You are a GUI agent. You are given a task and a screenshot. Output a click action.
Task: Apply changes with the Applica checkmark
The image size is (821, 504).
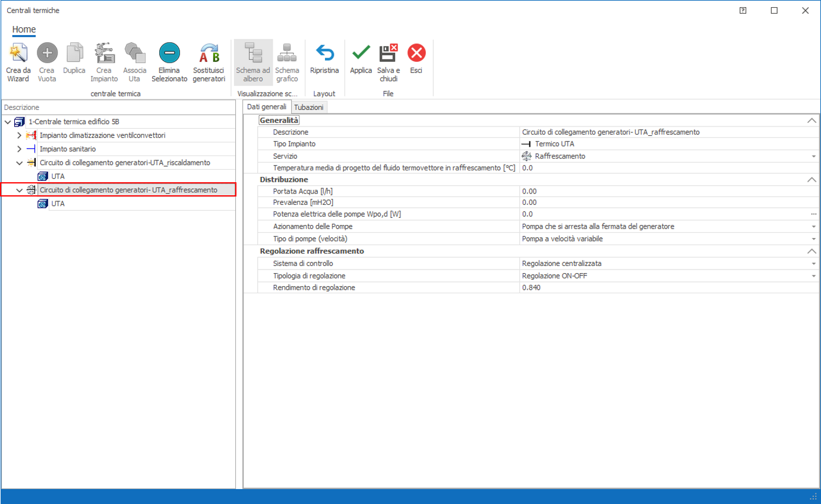[361, 54]
